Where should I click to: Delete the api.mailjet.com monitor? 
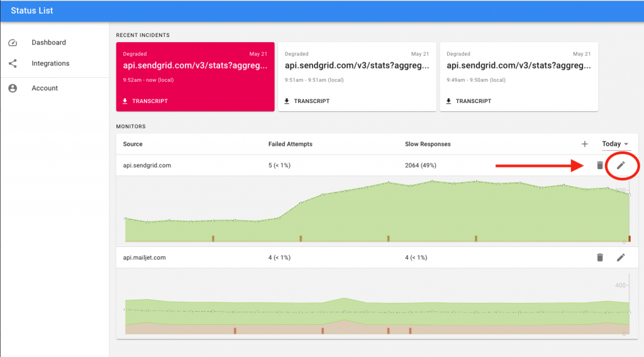coord(600,258)
